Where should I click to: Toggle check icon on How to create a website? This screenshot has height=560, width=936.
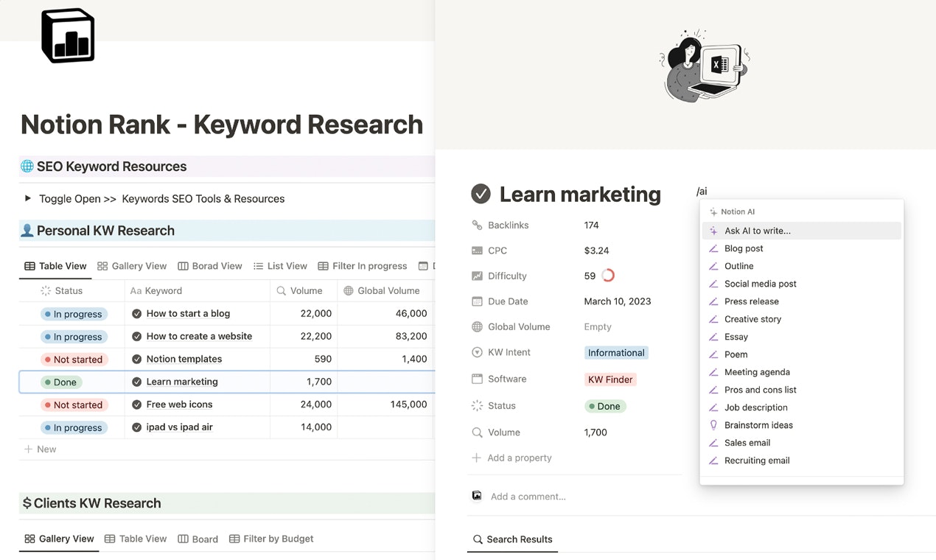tap(137, 337)
